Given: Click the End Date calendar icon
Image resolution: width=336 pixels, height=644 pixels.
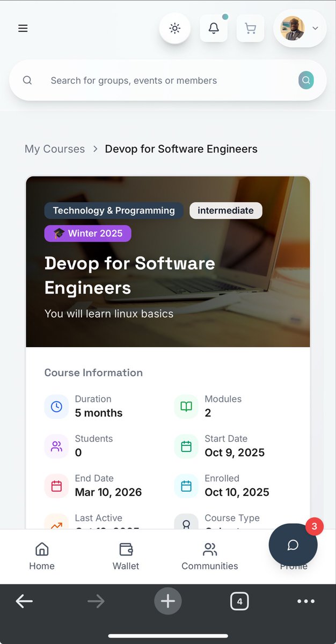Looking at the screenshot, I should point(56,486).
